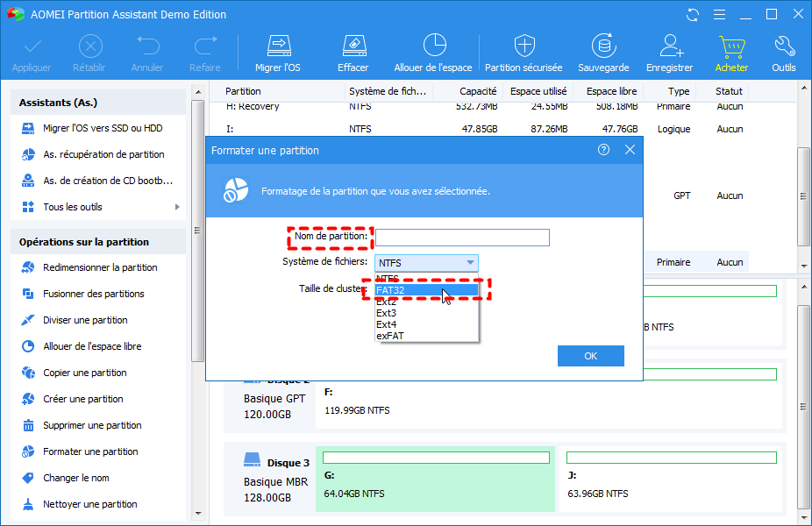
Task: Sort by Système de fichiers column header
Action: click(x=388, y=91)
